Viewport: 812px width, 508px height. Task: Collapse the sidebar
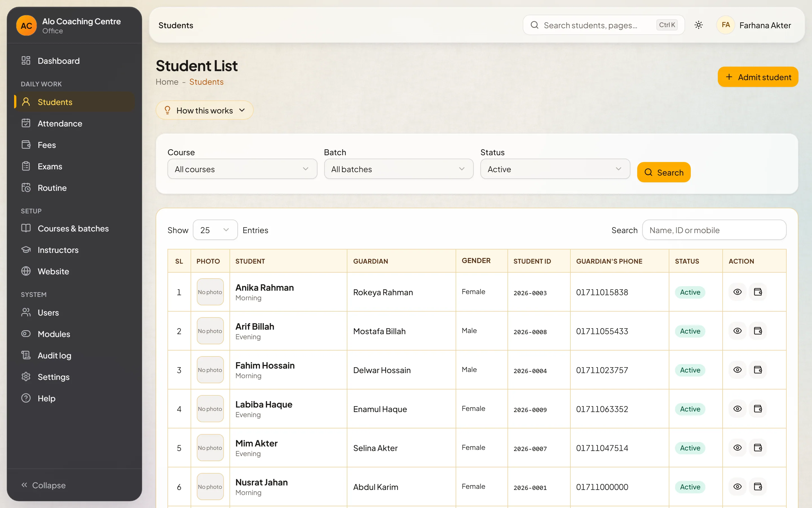pyautogui.click(x=44, y=485)
